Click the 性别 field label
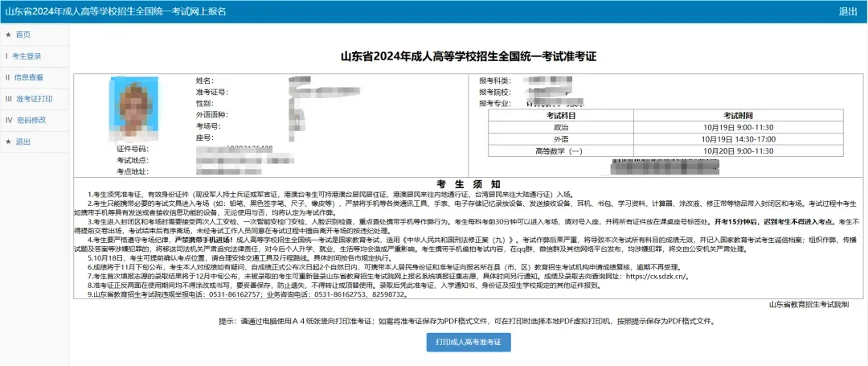The width and height of the screenshot is (868, 366). pos(205,104)
